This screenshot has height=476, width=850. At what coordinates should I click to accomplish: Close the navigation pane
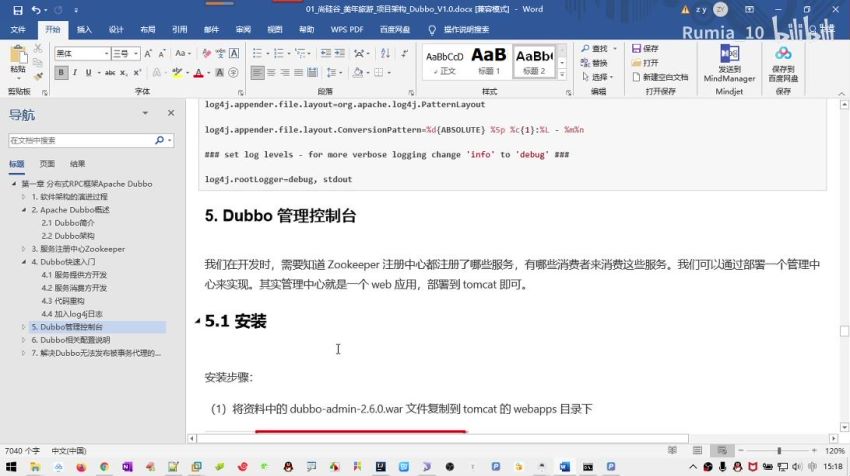[171, 113]
